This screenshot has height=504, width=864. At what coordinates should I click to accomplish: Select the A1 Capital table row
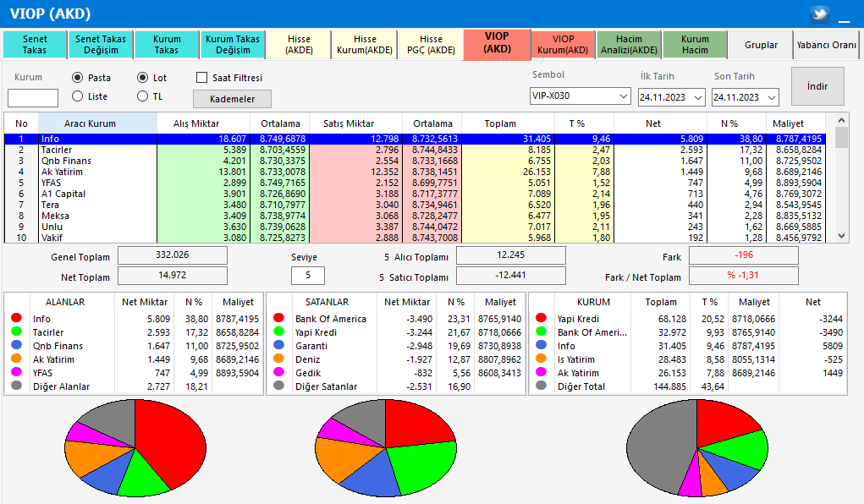416,194
